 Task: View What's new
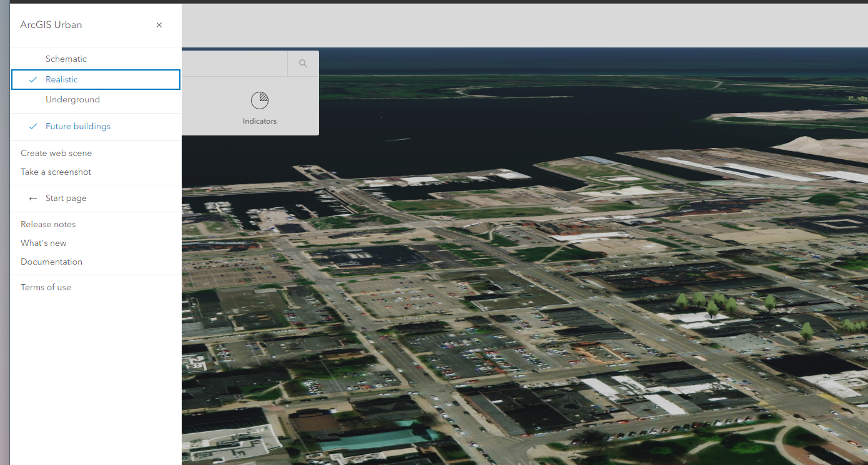(43, 243)
